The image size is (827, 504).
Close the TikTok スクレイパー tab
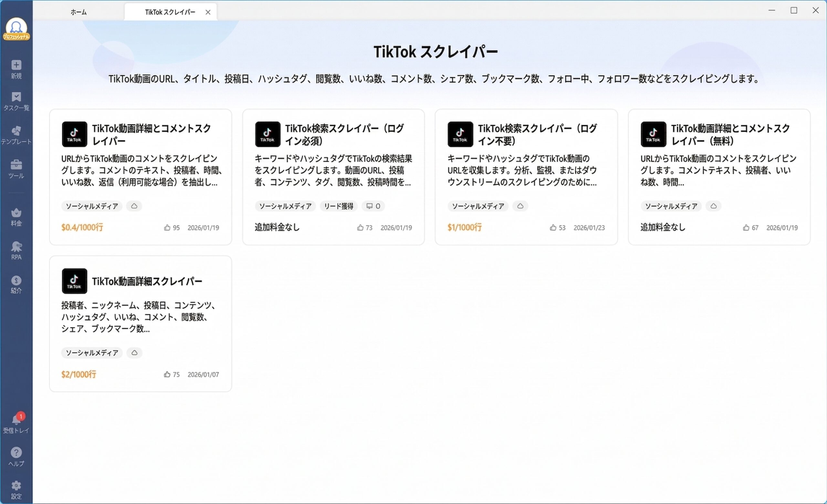point(208,12)
